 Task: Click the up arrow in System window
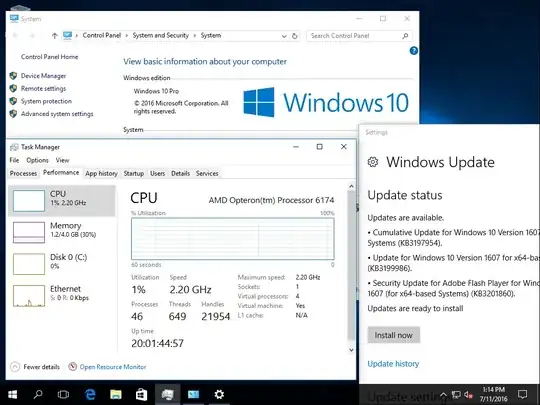click(x=54, y=35)
